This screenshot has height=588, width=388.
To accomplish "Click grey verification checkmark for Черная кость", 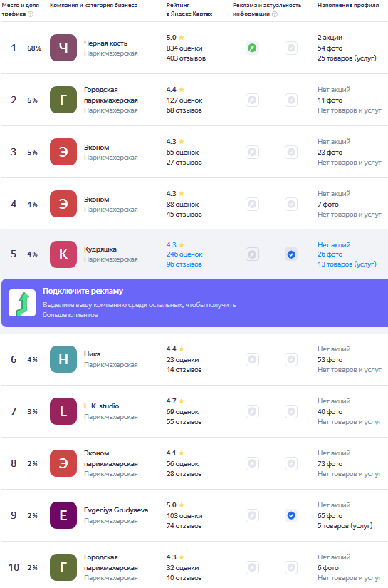I will 291,48.
